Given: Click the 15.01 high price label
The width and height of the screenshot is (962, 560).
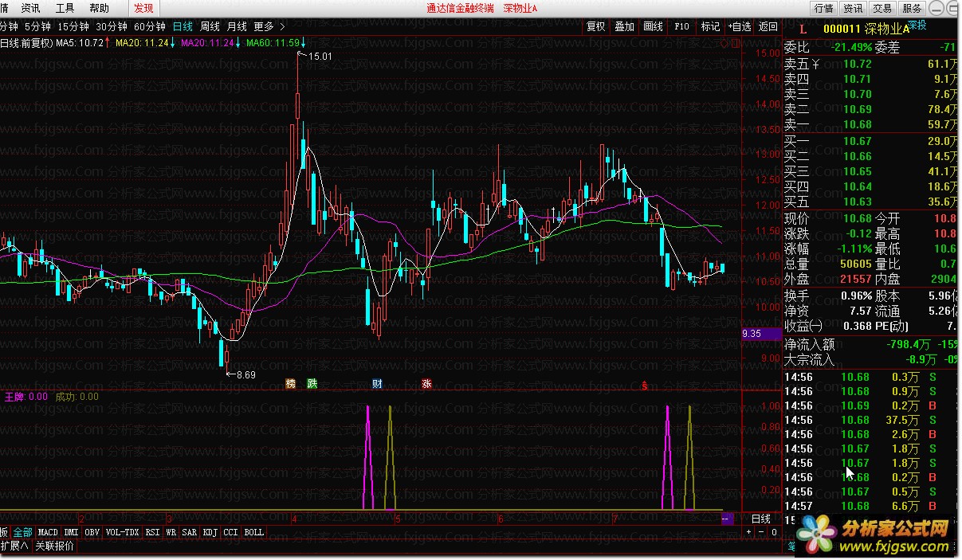Looking at the screenshot, I should [319, 57].
